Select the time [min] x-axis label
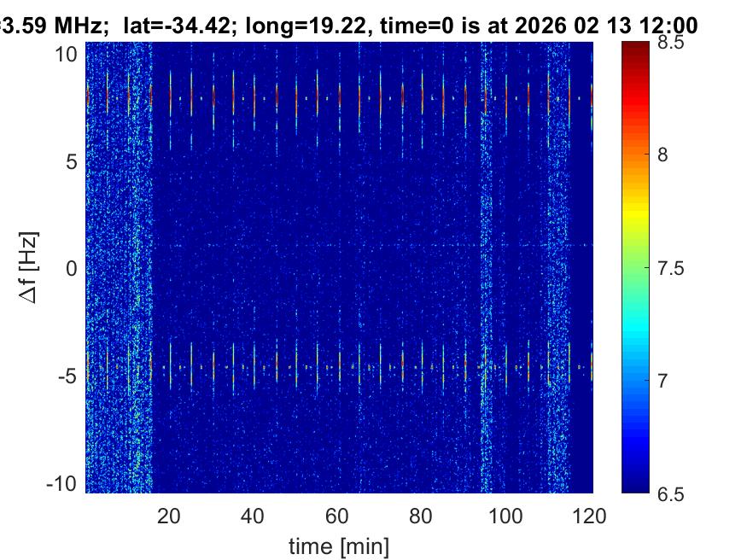The image size is (747, 560). [x=339, y=545]
